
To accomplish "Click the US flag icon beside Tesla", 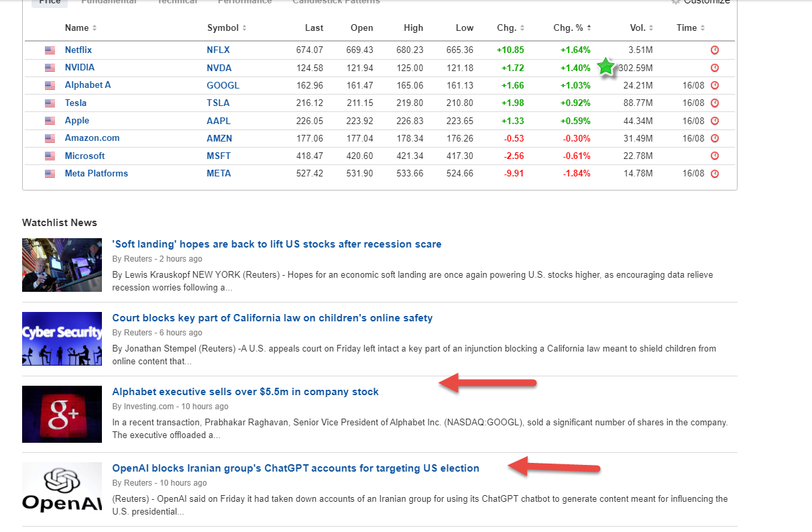I will pyautogui.click(x=50, y=103).
